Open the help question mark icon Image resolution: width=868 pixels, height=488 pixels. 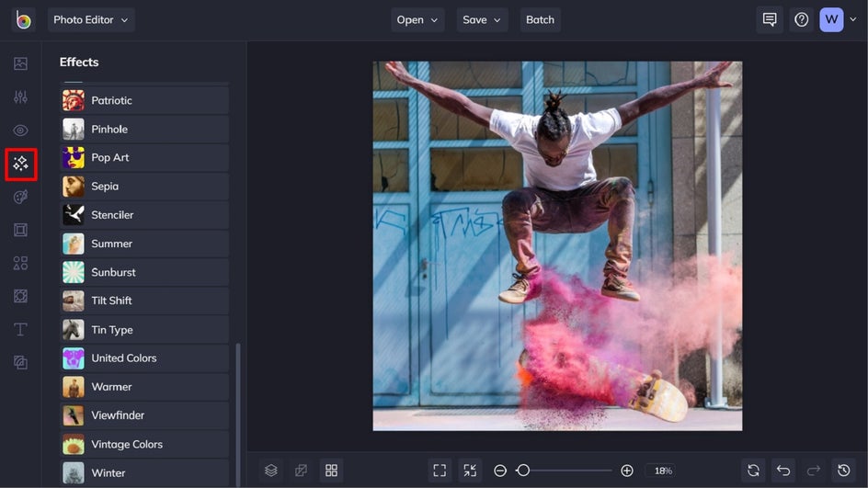tap(801, 19)
